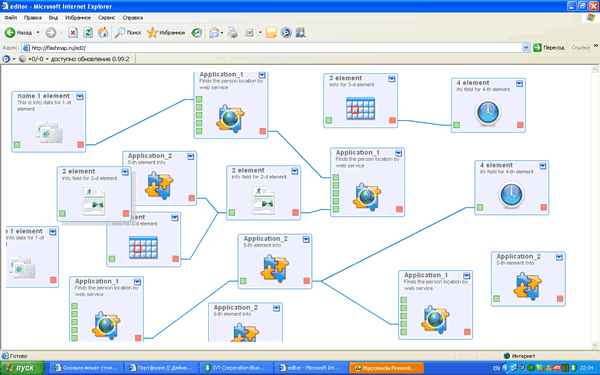600x375 pixels.
Task: Click the documents icon in name 1 element node
Action: pos(49,132)
